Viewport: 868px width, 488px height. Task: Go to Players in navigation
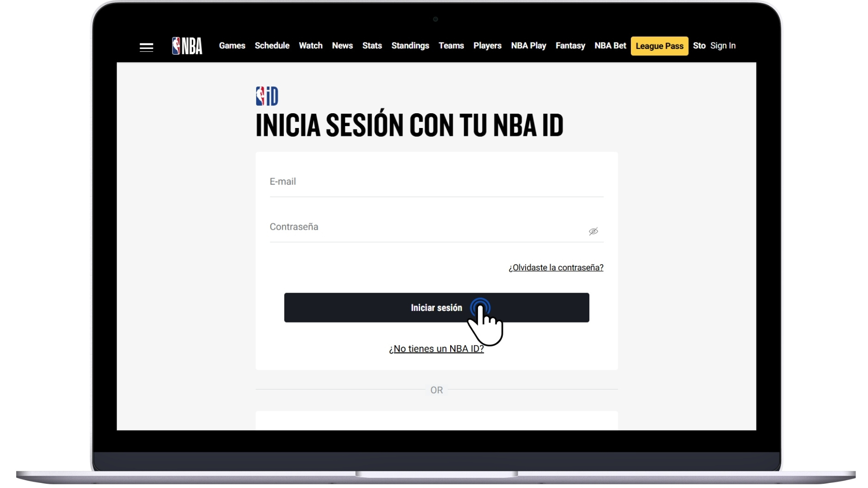click(x=487, y=46)
